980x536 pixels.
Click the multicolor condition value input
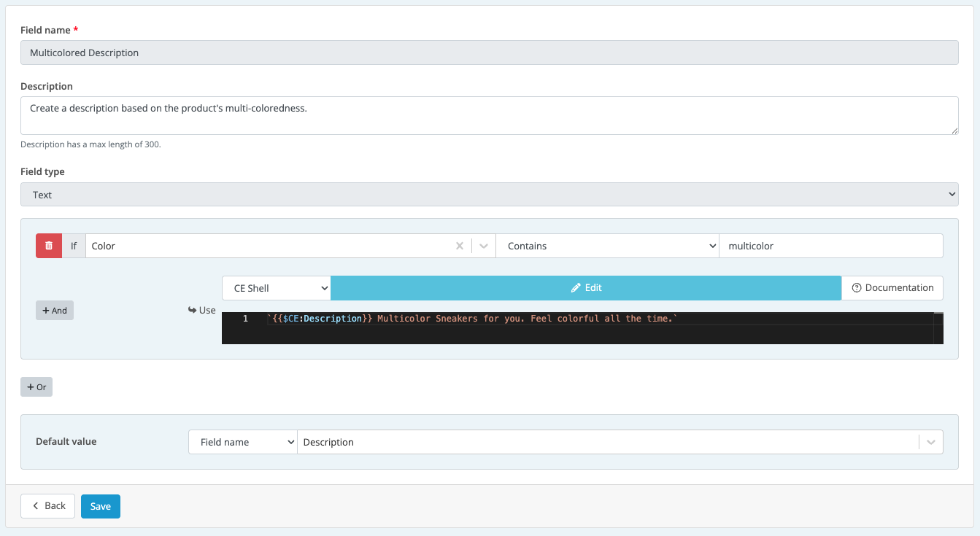[x=831, y=246]
